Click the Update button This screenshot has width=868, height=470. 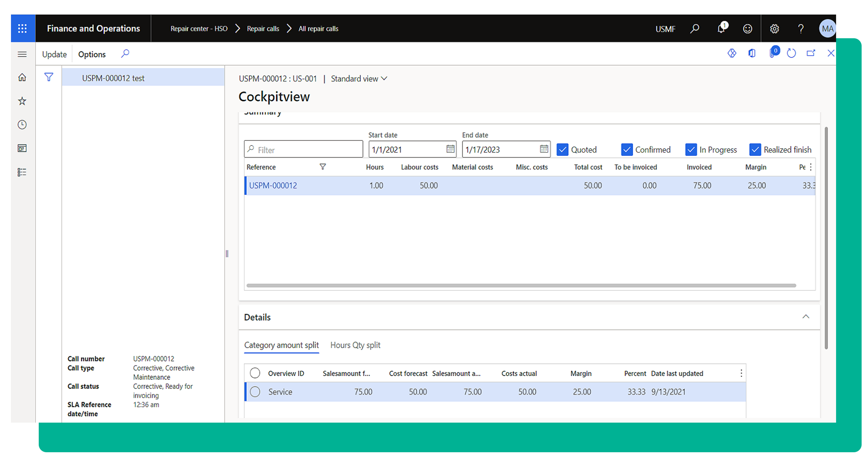tap(54, 54)
